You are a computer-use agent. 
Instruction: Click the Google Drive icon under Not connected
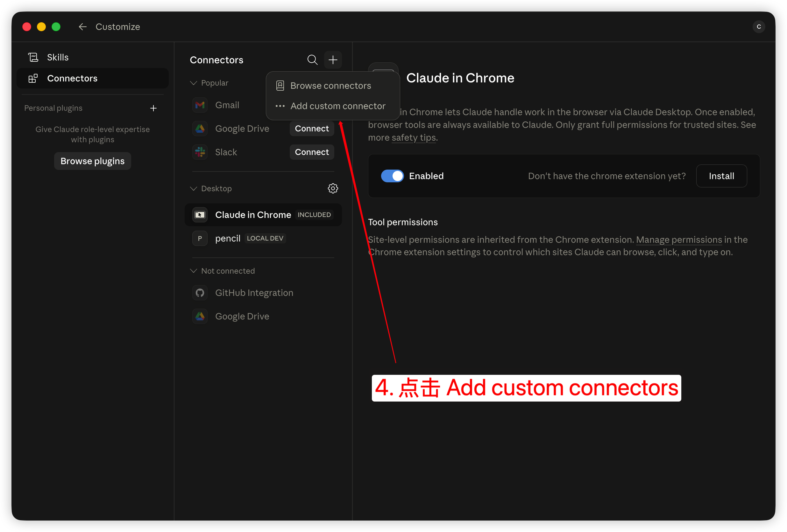[x=200, y=316]
